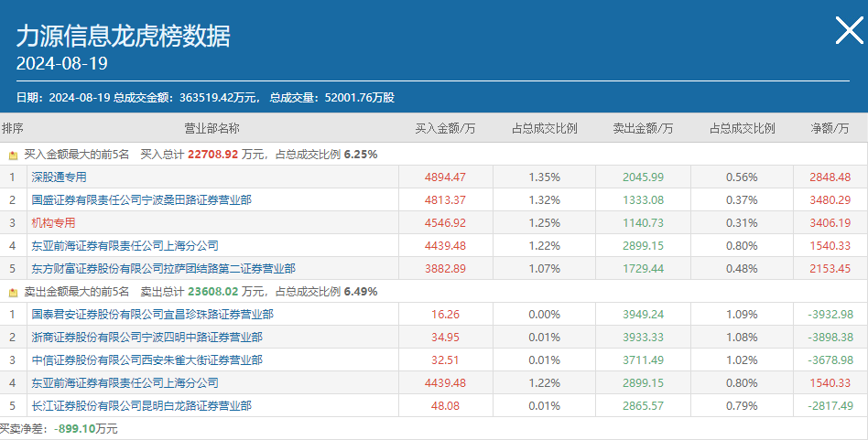
Task: Select sell amount 1729.44
Action: [x=643, y=269]
